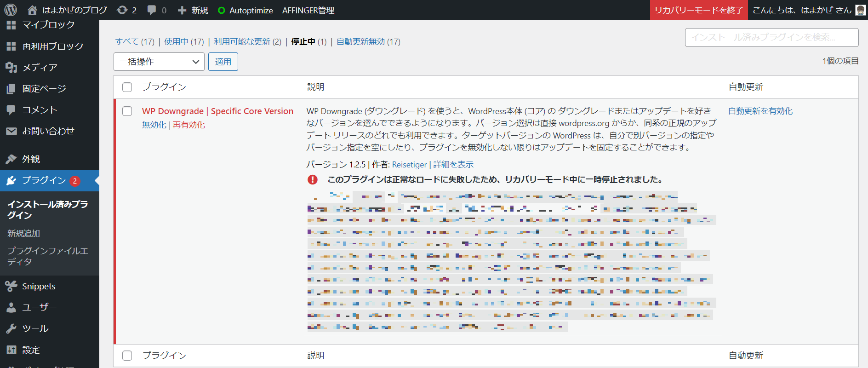
Task: Click the 固定ページ pages icon
Action: pos(11,89)
